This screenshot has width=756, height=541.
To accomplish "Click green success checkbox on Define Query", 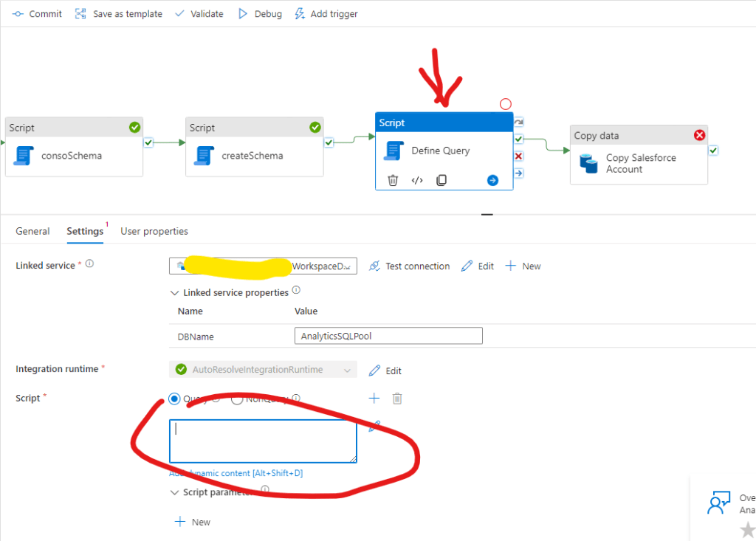I will (519, 139).
